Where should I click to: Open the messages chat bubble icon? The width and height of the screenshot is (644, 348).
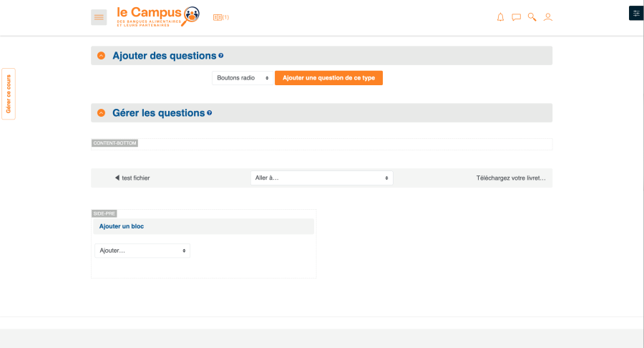(516, 17)
